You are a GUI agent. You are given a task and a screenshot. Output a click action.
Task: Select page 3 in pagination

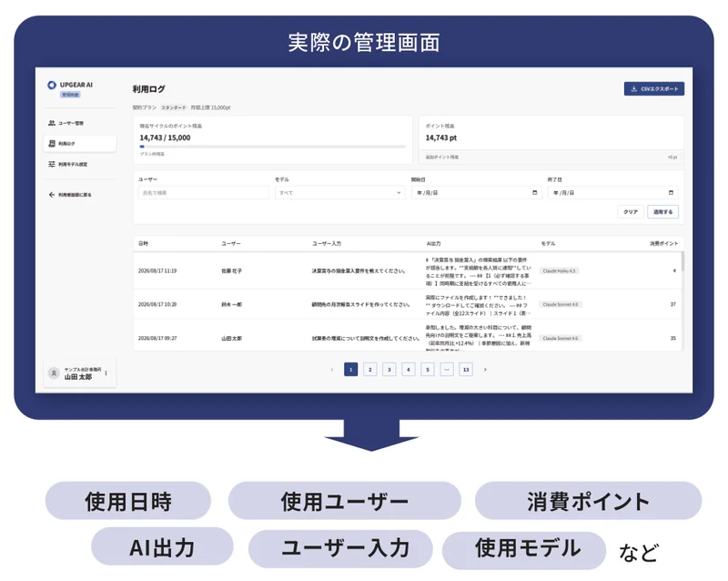[389, 370]
